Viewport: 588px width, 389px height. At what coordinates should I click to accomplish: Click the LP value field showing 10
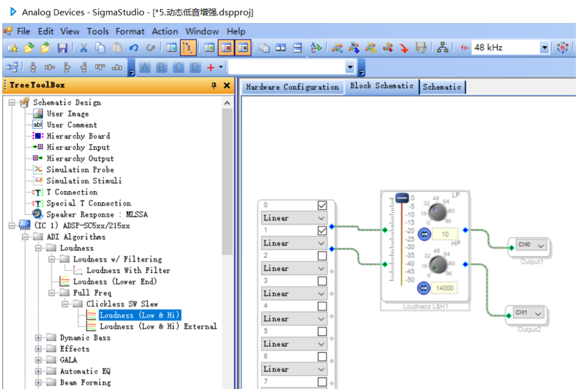point(445,235)
